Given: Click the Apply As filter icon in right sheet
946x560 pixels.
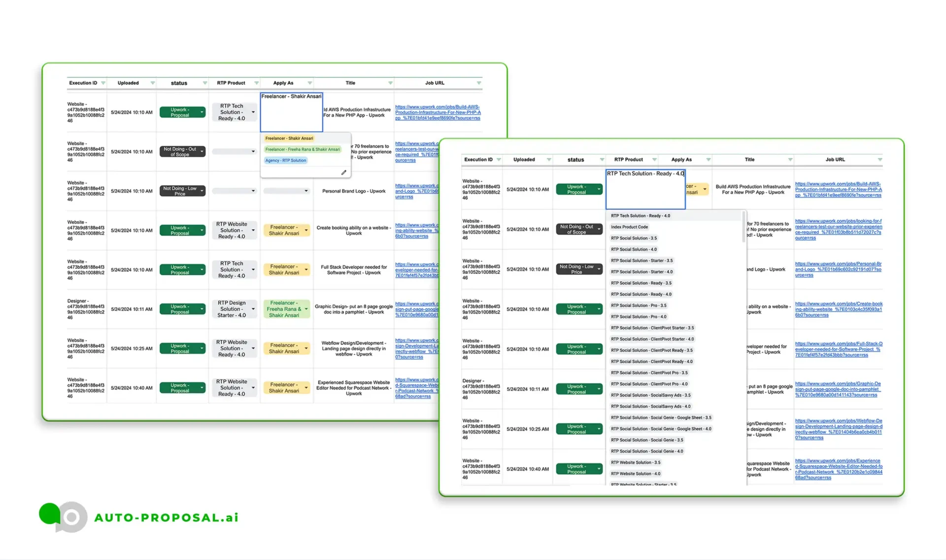Looking at the screenshot, I should 708,160.
